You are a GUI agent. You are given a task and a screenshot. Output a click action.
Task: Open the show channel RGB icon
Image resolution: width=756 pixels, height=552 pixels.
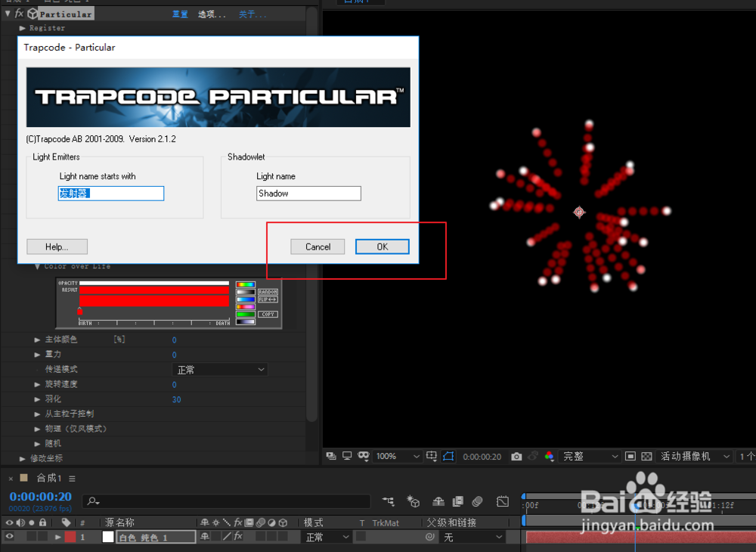point(549,456)
